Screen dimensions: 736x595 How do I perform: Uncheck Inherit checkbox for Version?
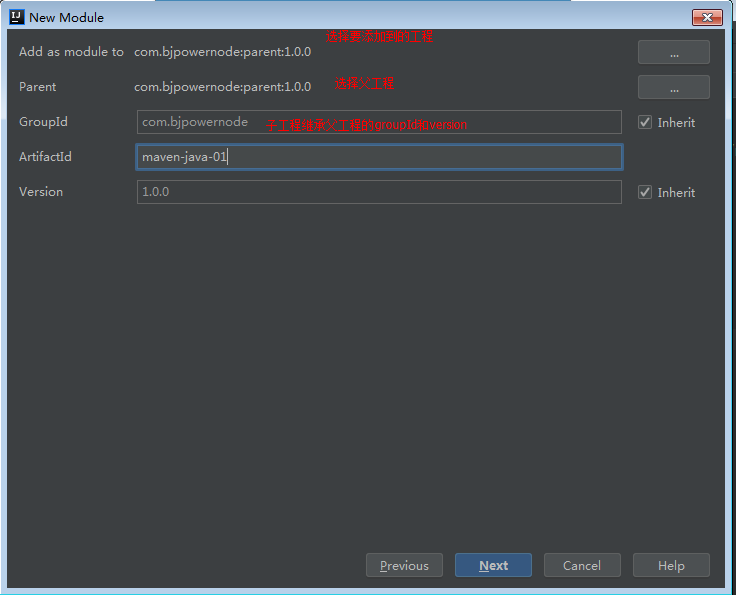645,192
